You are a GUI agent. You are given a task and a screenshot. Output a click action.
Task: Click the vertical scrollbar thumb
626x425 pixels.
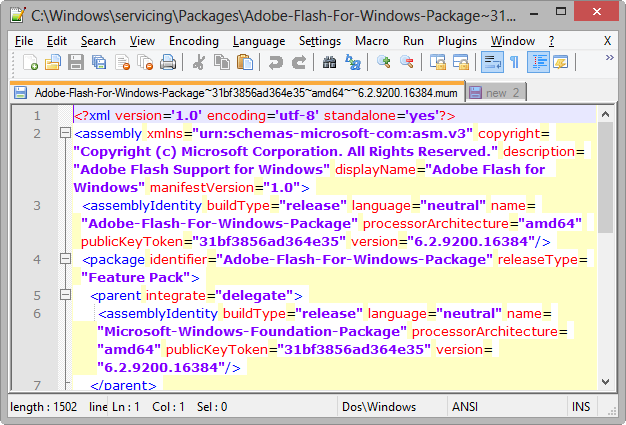605,177
